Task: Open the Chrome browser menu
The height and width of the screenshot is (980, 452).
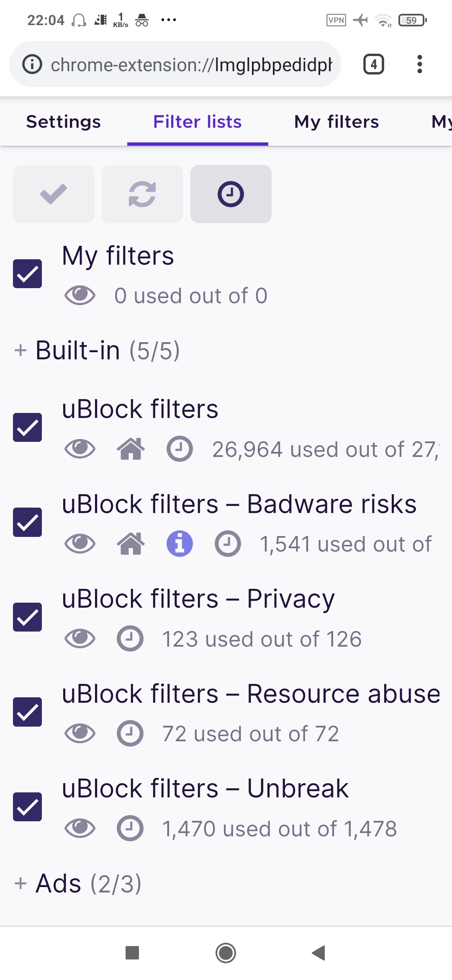Action: (419, 64)
